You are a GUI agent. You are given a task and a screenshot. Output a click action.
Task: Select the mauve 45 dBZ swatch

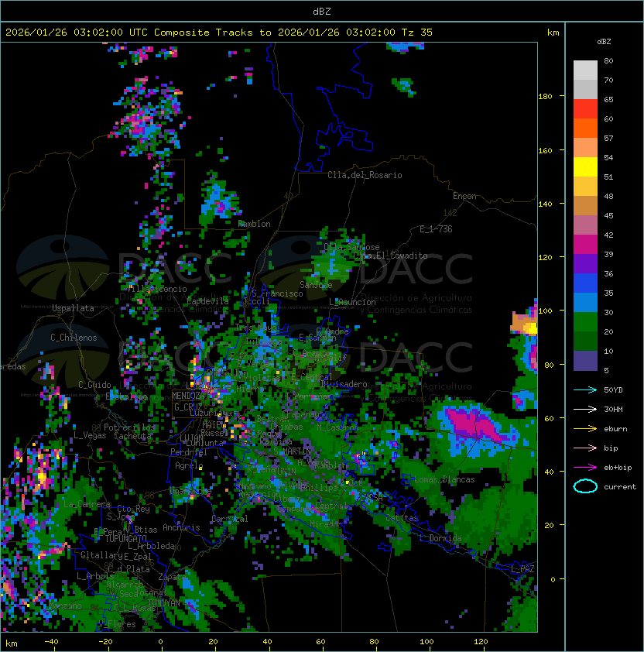point(585,225)
